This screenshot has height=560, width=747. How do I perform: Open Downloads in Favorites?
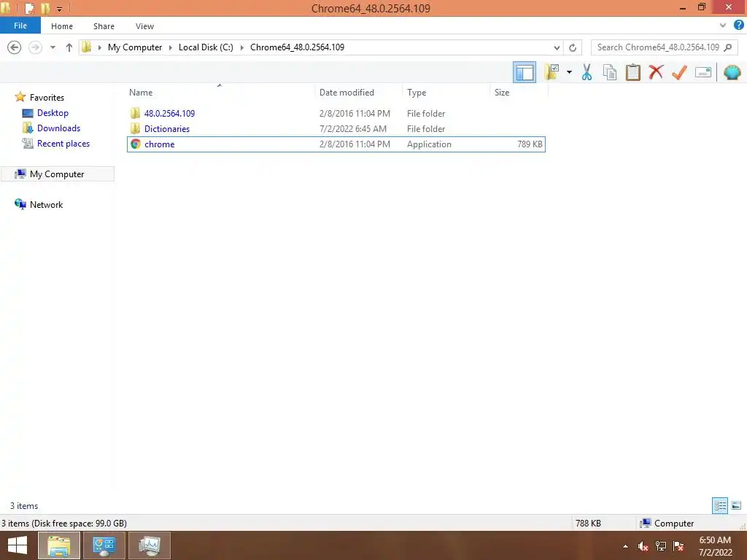[x=58, y=128]
